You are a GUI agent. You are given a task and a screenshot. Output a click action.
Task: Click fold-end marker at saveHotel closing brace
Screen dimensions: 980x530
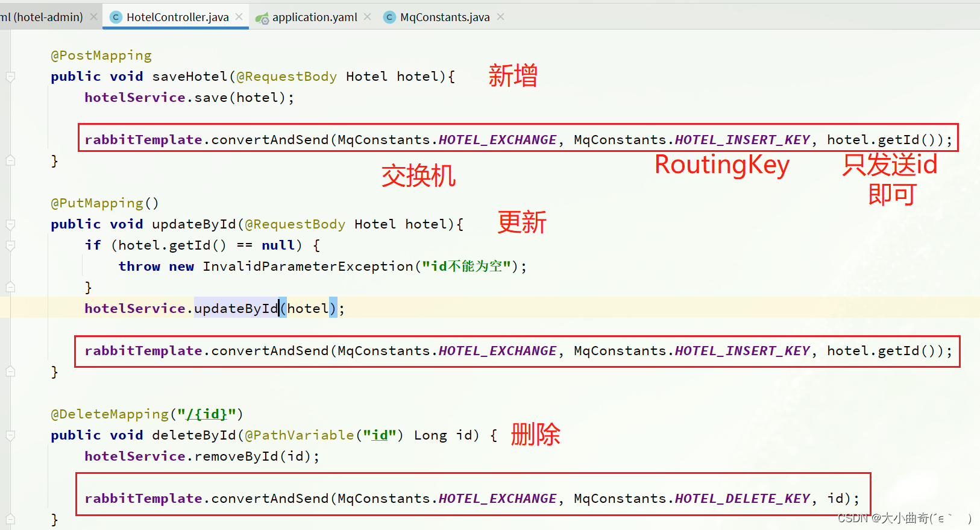point(10,160)
